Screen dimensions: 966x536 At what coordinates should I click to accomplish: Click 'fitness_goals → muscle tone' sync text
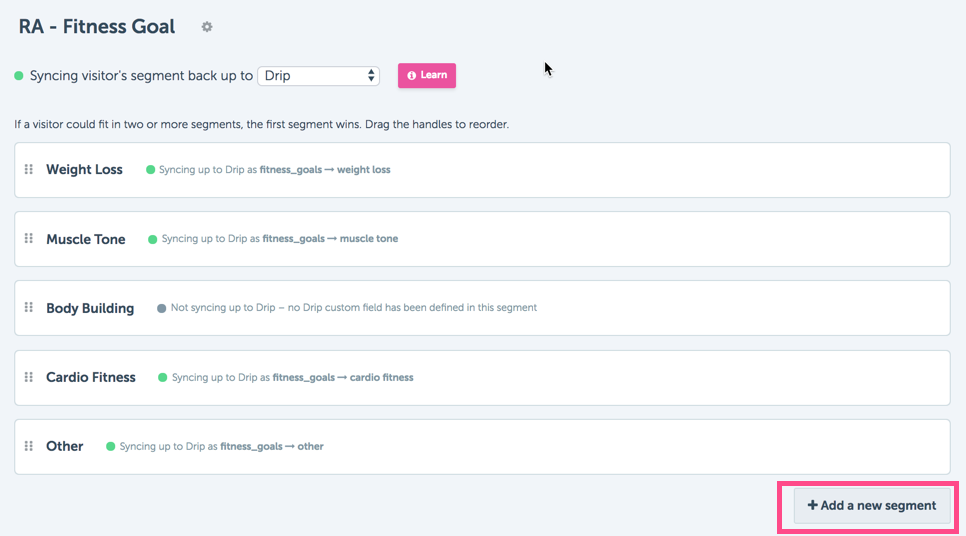[x=330, y=238]
